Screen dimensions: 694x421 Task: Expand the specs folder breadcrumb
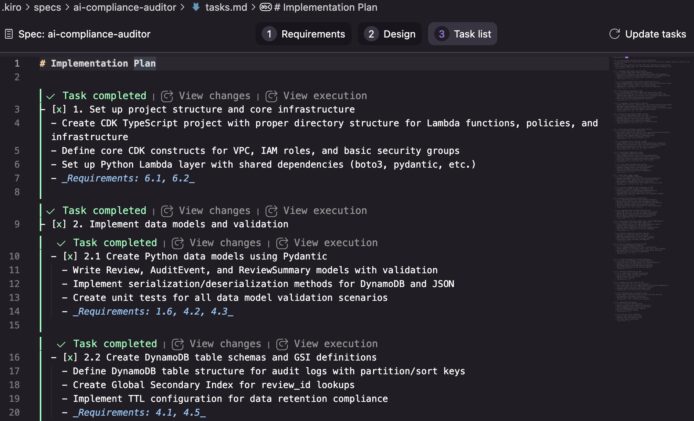tap(47, 7)
